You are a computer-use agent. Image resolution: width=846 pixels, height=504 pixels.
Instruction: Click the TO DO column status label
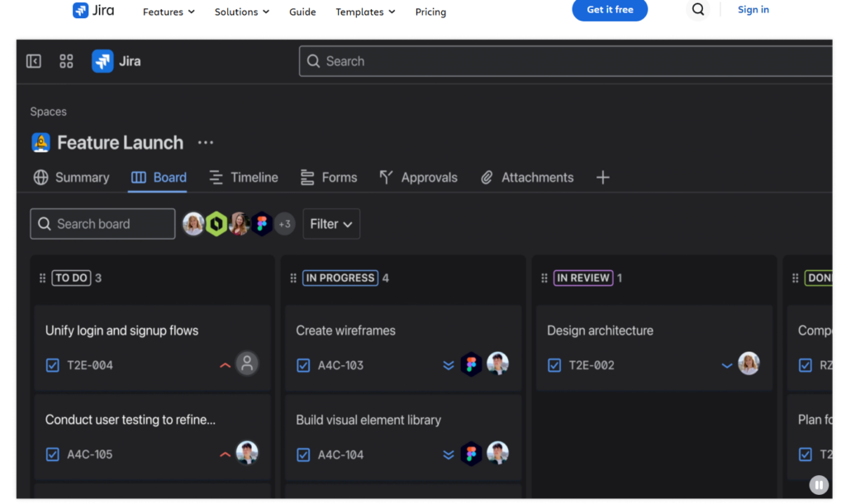click(x=71, y=278)
